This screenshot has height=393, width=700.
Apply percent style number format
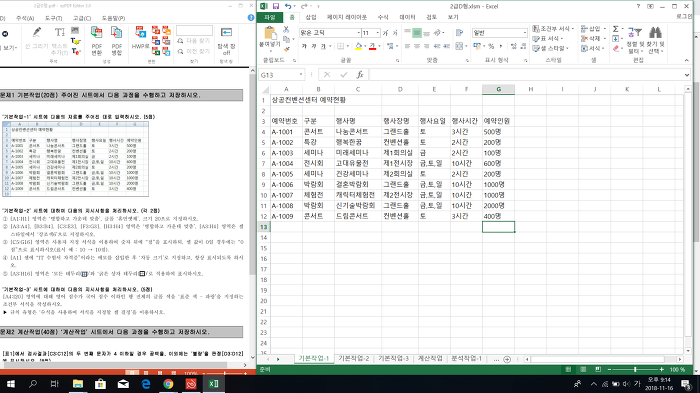[x=491, y=46]
